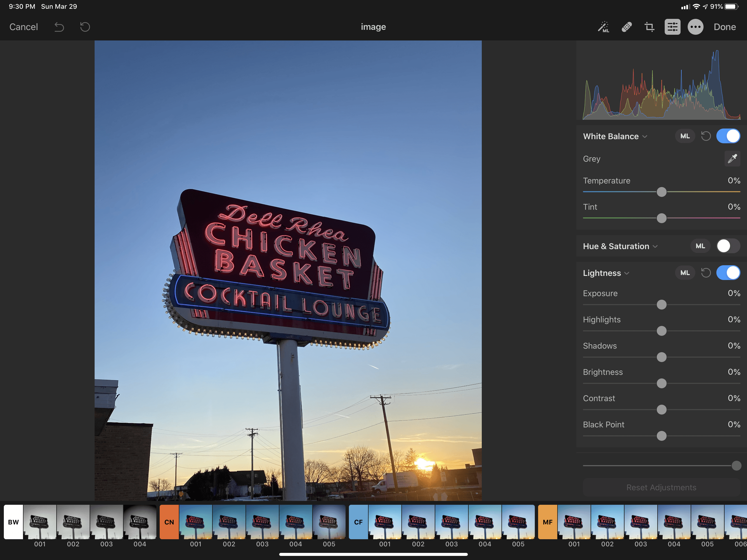Tap the Temperature 0% value
Screen dimensions: 747x560
734,181
